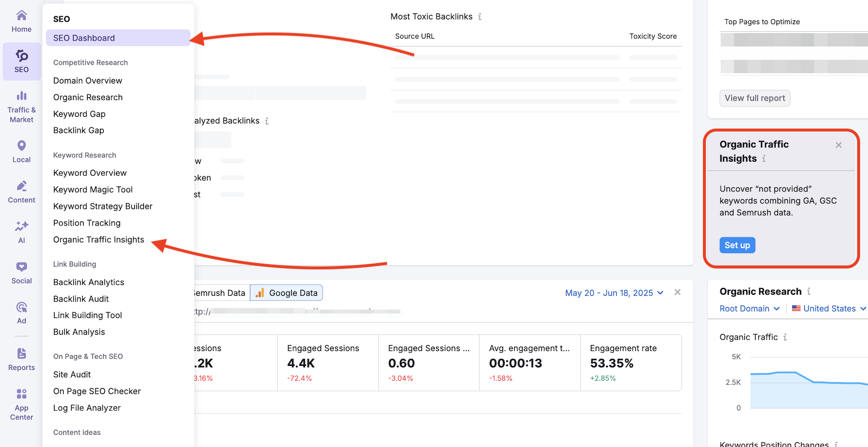This screenshot has width=868, height=447.
Task: Select Organic Traffic Insights from the SEO menu
Action: click(98, 239)
